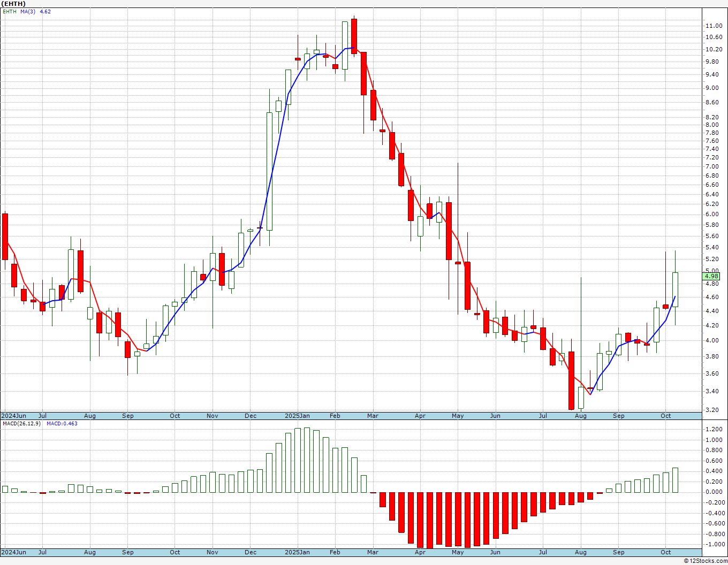Viewport: 728px width, 565px height.
Task: Click the (EHTH) ticker title
Action: click(13, 4)
